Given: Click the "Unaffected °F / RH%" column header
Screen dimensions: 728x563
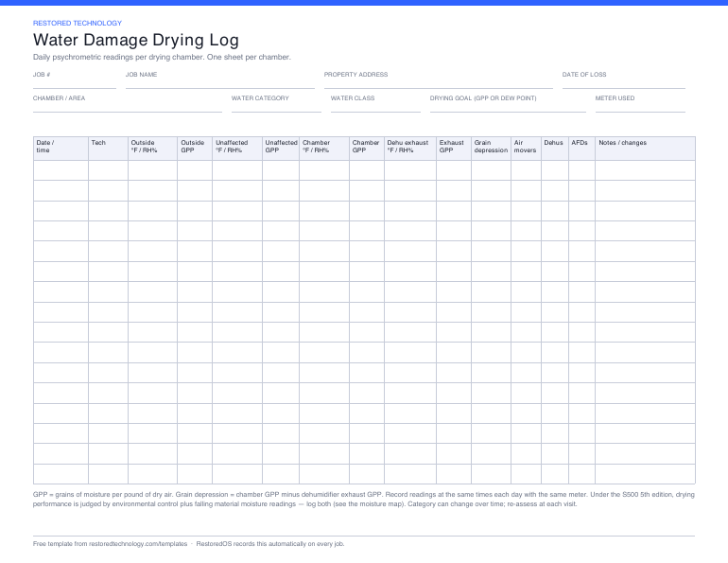Looking at the screenshot, I should pyautogui.click(x=237, y=149).
